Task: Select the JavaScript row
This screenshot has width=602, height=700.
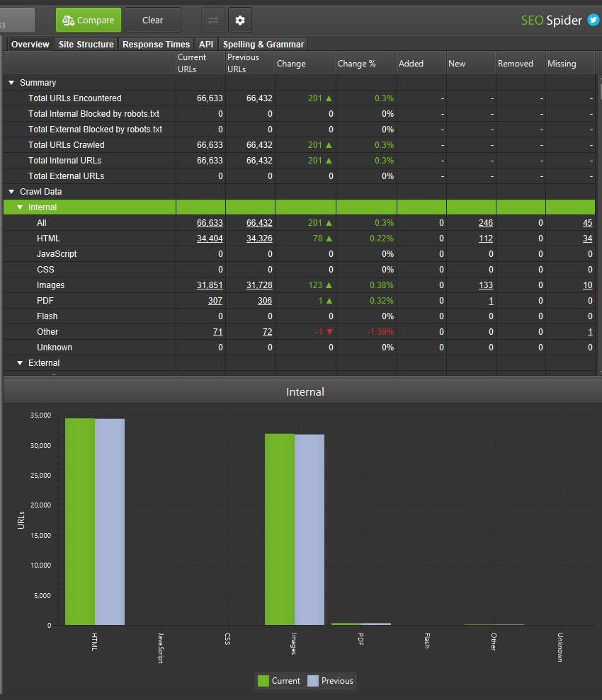Action: point(299,254)
